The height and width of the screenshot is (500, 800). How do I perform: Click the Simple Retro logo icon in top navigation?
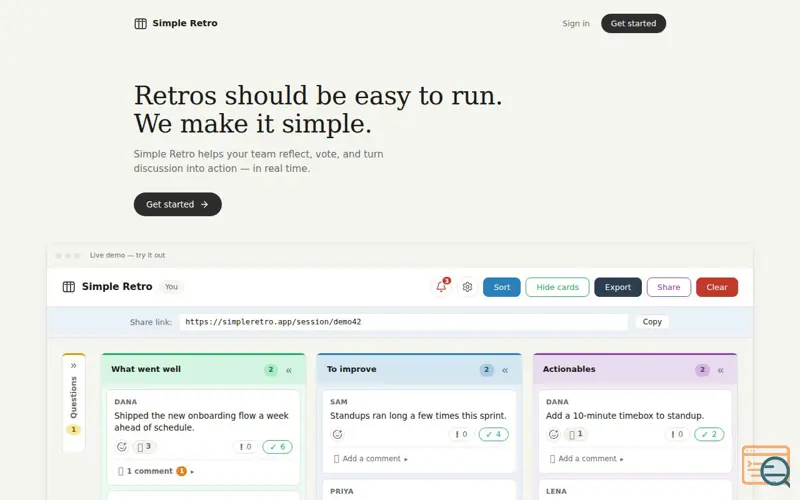[140, 23]
